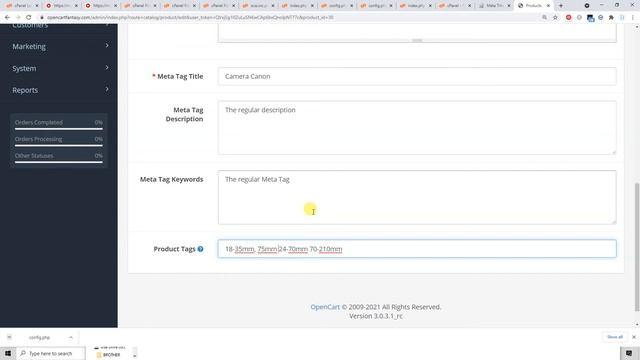
Task: Expand the config.php download options arrow
Action: [71, 338]
